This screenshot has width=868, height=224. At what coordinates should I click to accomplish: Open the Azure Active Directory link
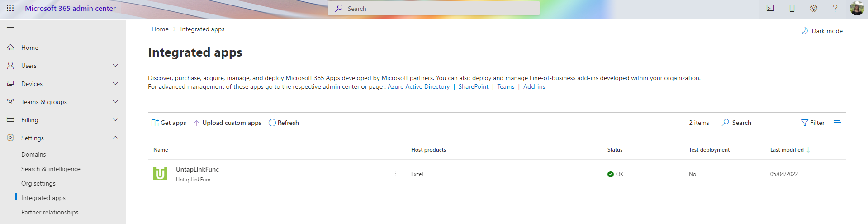click(x=419, y=86)
